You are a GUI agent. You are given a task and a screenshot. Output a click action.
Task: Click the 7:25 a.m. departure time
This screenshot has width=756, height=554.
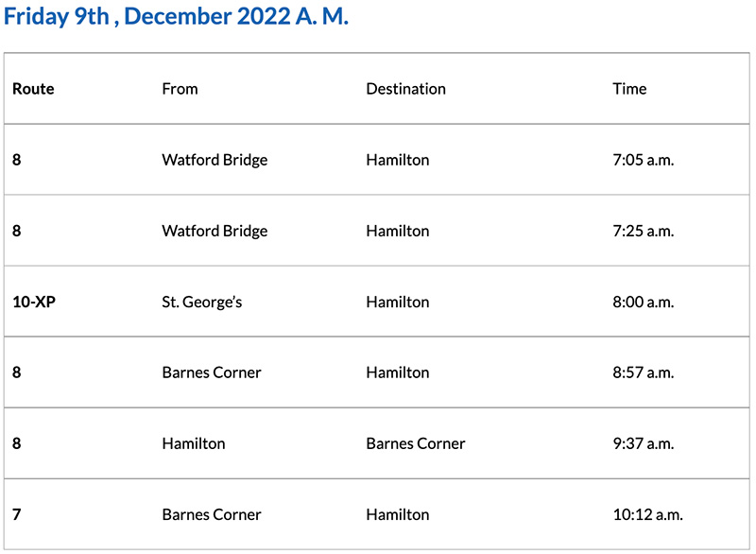coord(643,231)
